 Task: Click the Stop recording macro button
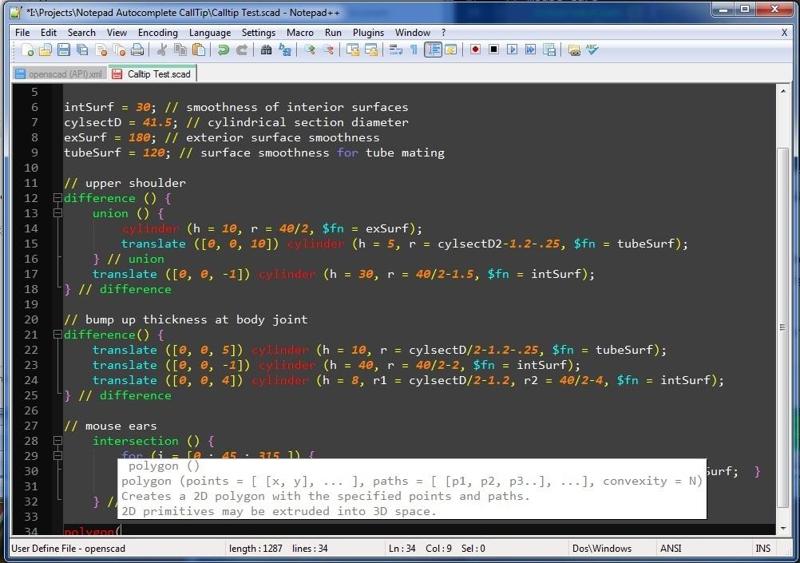point(494,50)
